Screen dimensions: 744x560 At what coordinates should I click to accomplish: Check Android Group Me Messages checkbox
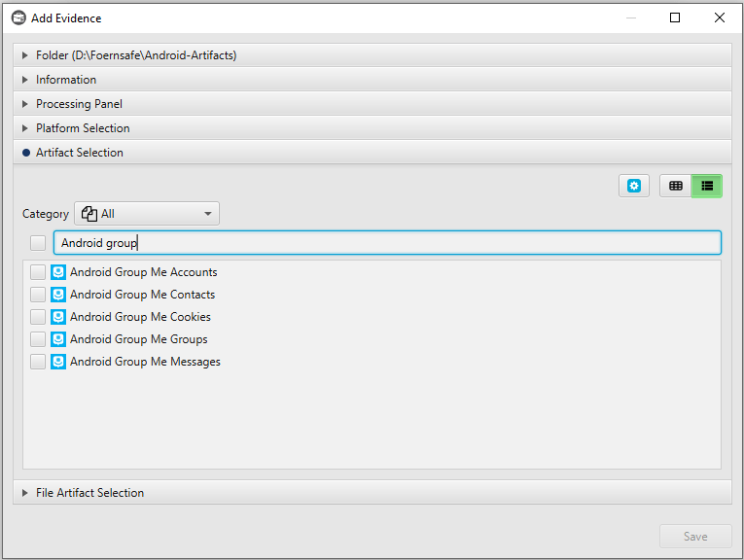38,362
